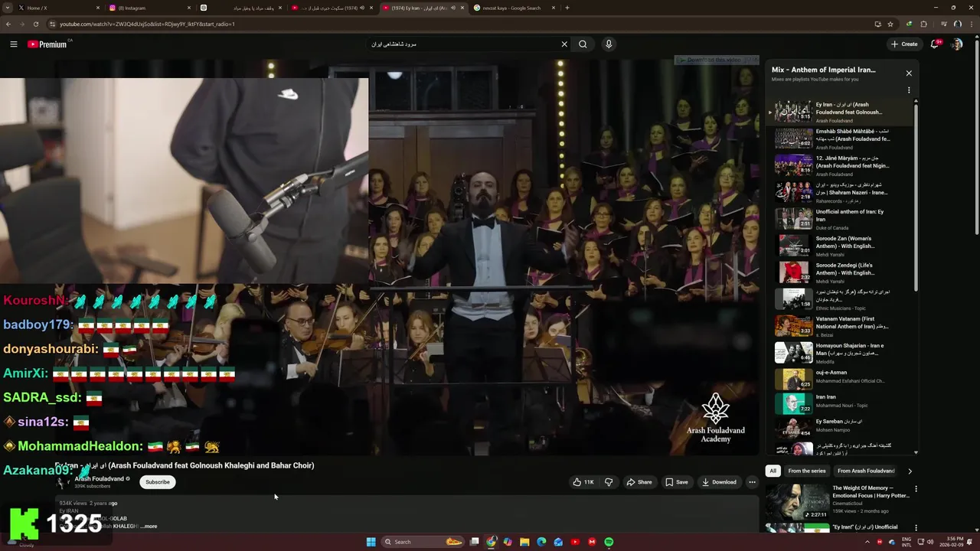
Task: Open the Create button
Action: tap(904, 44)
